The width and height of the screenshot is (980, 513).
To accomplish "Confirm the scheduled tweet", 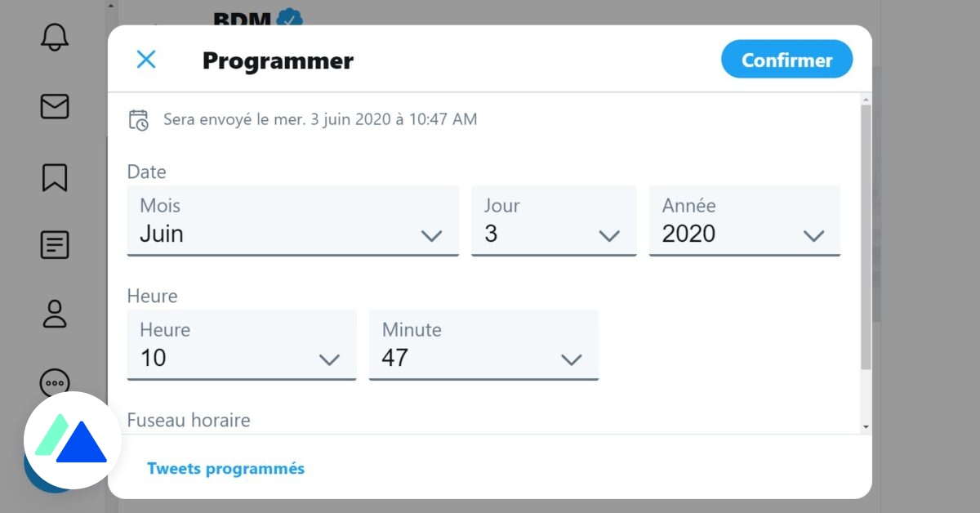I will coord(786,59).
